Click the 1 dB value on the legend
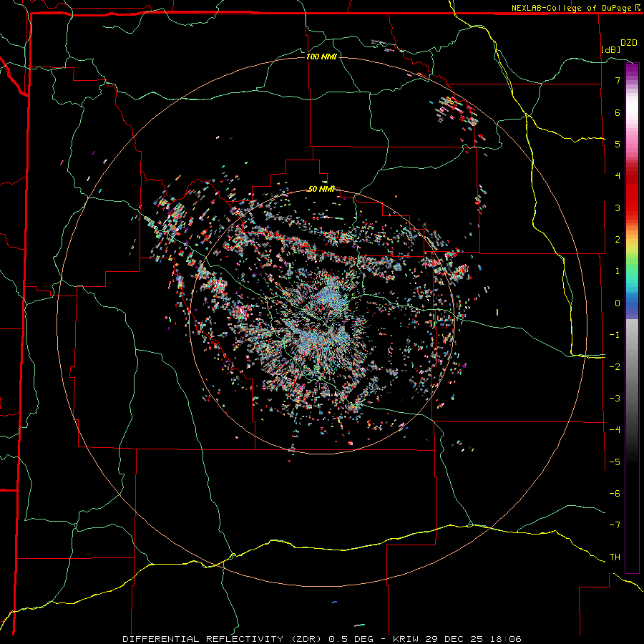This screenshot has width=644, height=644. pyautogui.click(x=618, y=271)
